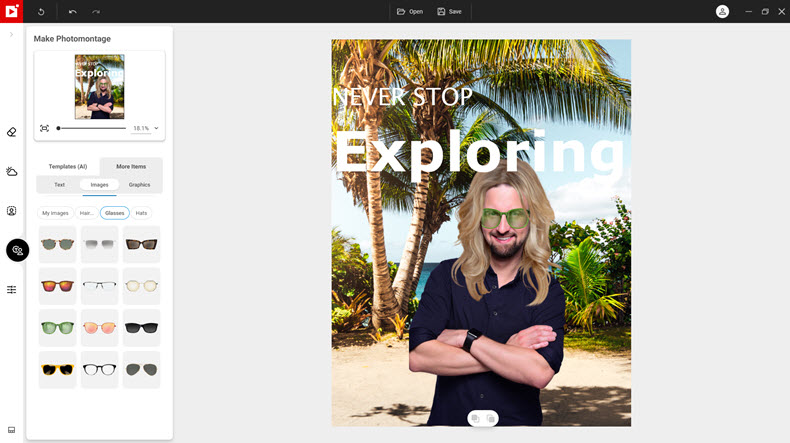
Task: Open the user account profile icon
Action: coord(722,12)
